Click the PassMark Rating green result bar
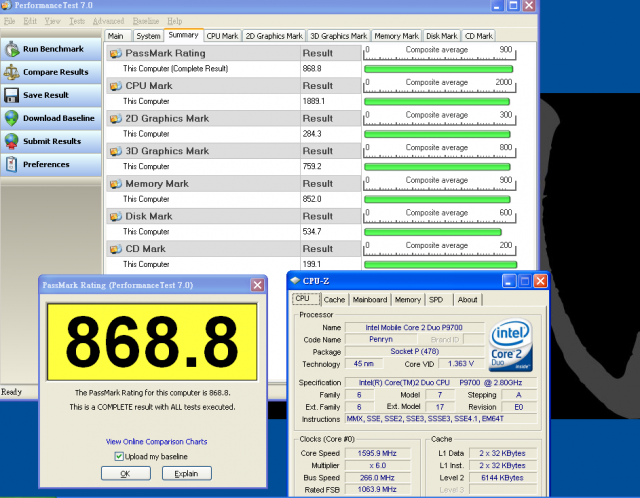 tap(438, 69)
